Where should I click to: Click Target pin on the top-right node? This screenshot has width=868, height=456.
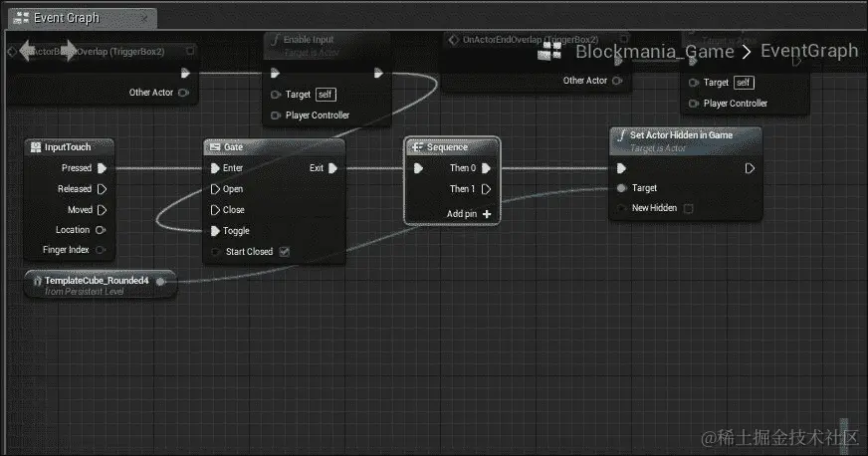[x=694, y=83]
